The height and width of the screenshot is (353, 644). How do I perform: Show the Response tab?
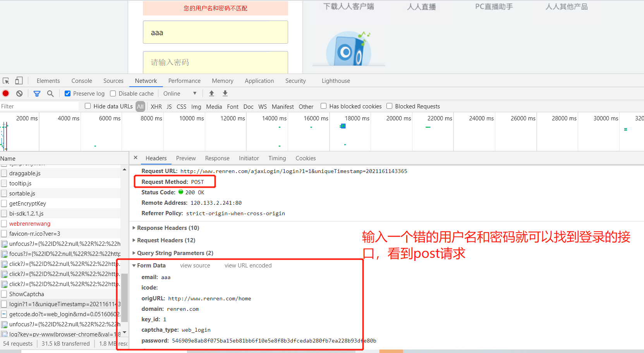point(217,158)
